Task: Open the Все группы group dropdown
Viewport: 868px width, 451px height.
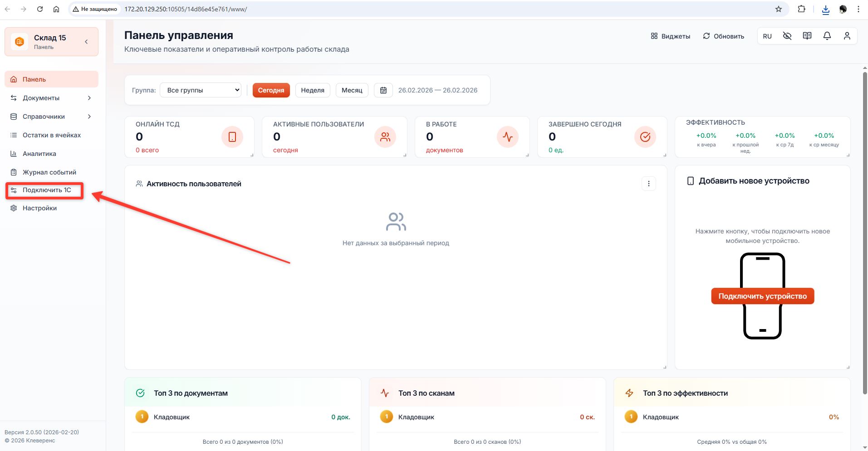Action: [x=201, y=90]
